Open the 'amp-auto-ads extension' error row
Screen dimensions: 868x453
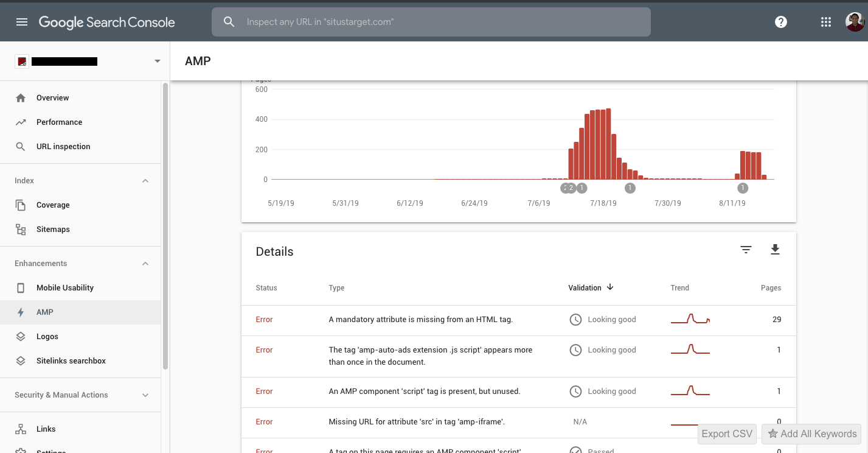[x=519, y=356]
